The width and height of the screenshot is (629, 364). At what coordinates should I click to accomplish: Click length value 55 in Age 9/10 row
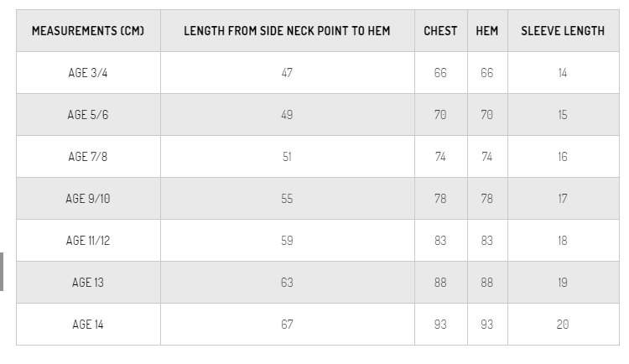click(287, 199)
